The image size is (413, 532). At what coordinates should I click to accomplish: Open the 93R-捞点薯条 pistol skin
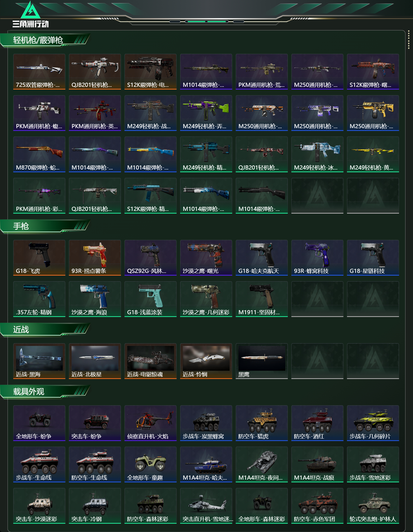pos(95,257)
